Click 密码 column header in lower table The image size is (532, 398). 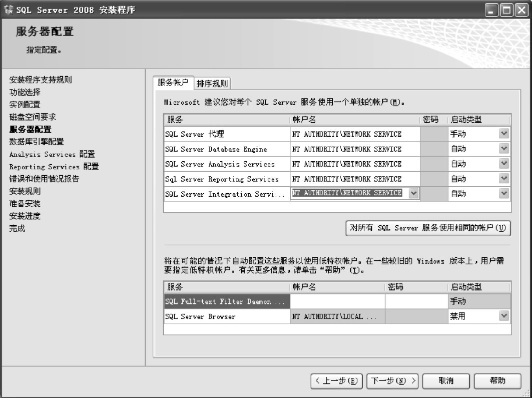click(x=417, y=287)
